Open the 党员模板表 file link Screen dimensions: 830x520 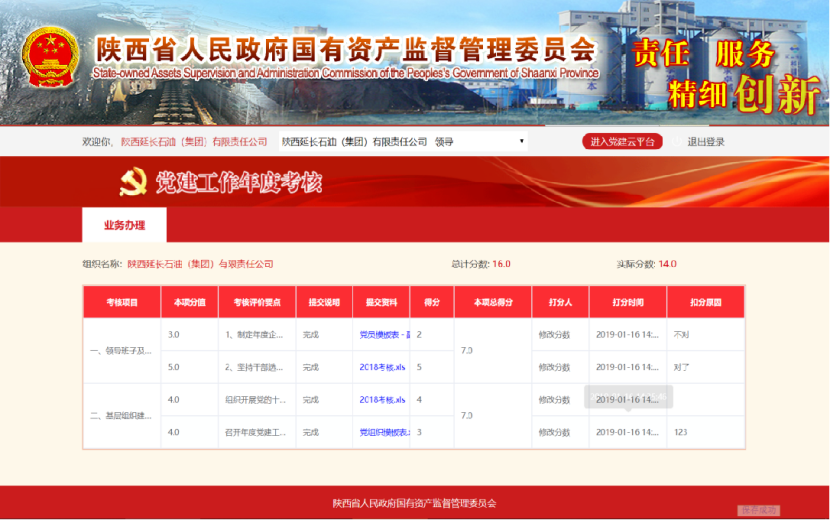[384, 335]
